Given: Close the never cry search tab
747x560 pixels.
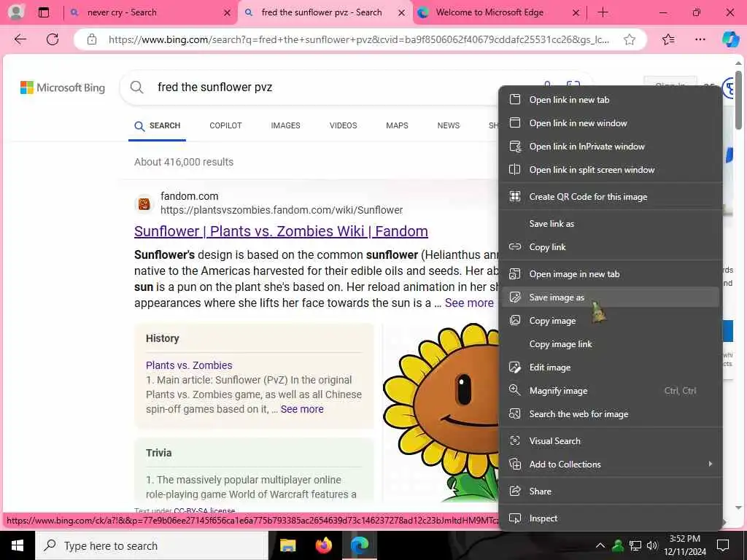Looking at the screenshot, I should coord(228,13).
